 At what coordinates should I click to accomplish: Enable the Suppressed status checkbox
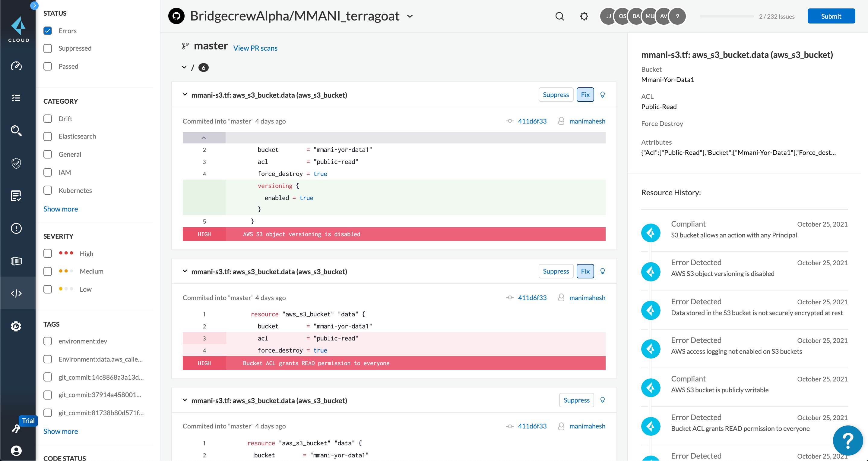click(x=48, y=48)
